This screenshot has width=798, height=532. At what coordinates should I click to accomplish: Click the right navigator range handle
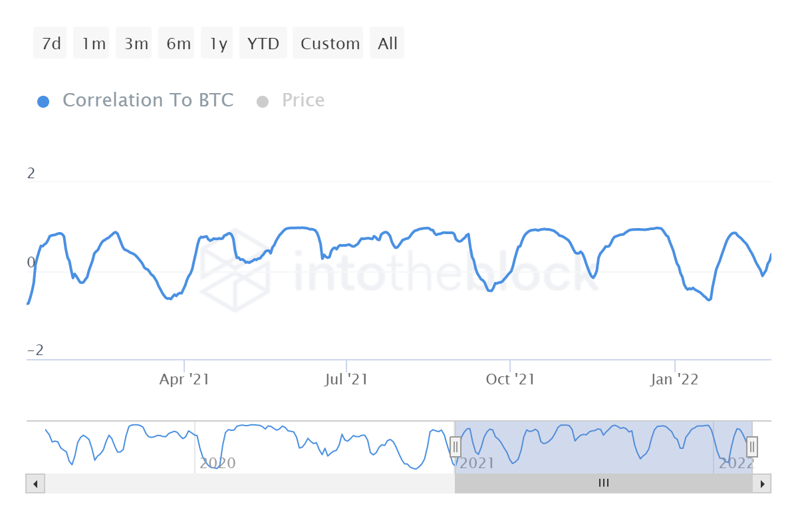[x=752, y=446]
